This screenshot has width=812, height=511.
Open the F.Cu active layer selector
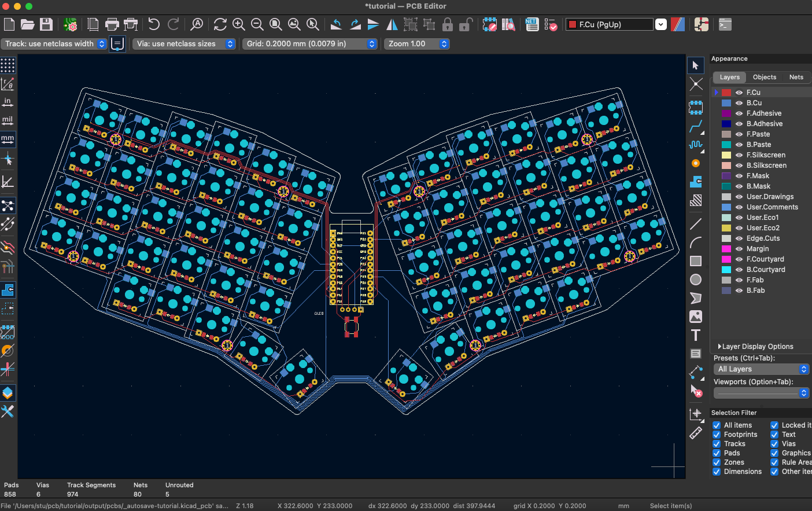pos(616,24)
